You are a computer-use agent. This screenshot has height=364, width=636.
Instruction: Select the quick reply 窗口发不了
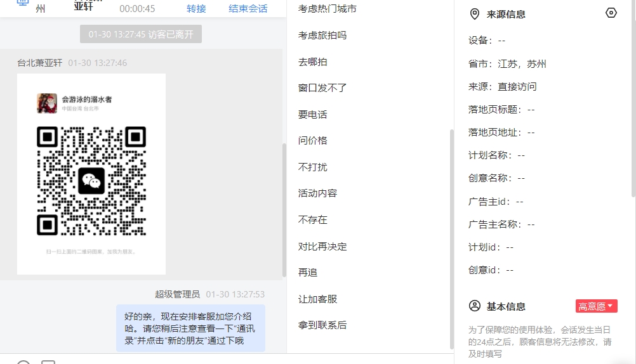[322, 88]
